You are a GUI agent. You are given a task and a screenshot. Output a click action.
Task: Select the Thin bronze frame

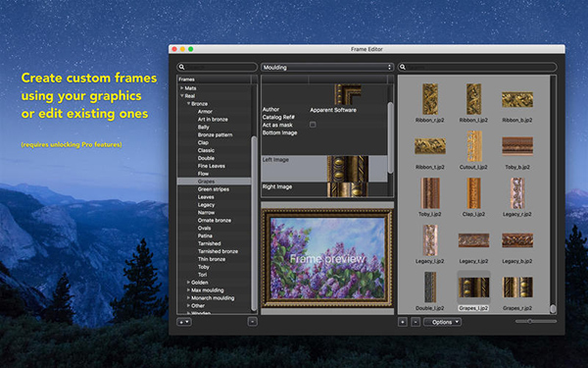point(212,259)
